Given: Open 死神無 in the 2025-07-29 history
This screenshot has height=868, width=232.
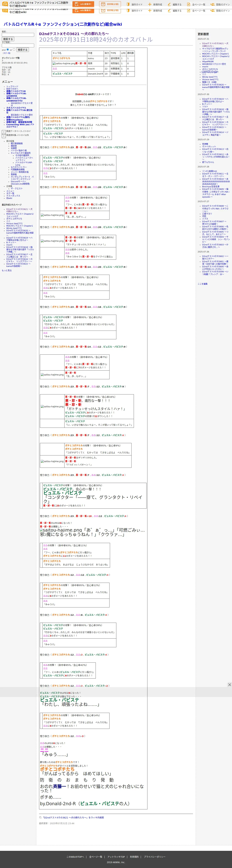Looking at the screenshot, I should click(205, 144).
